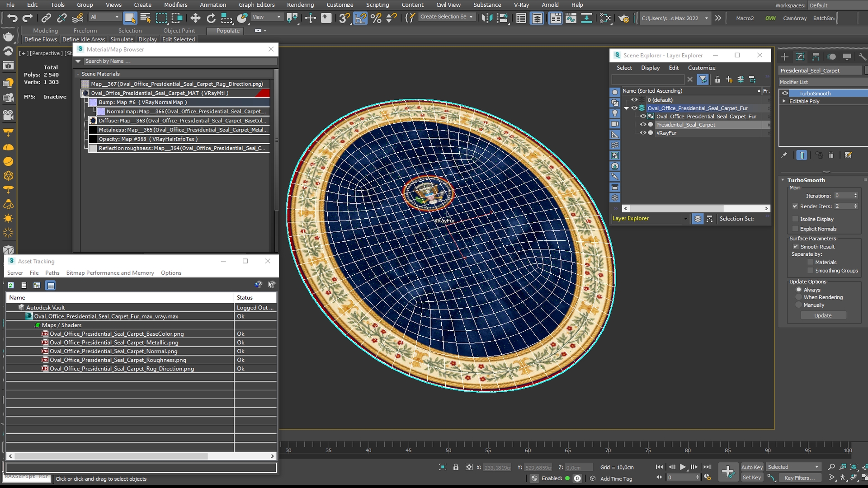Viewport: 868px width, 488px height.
Task: Click the Remove Modifier trash icon
Action: click(831, 155)
